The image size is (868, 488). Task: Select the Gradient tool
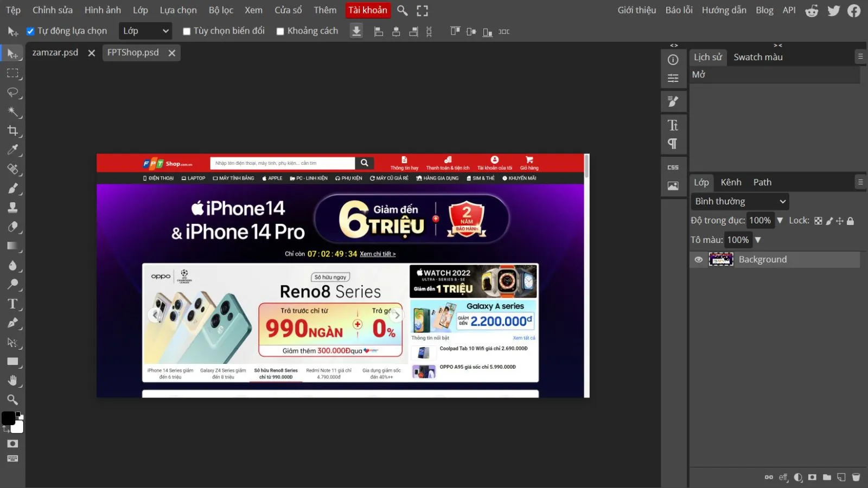click(x=12, y=246)
